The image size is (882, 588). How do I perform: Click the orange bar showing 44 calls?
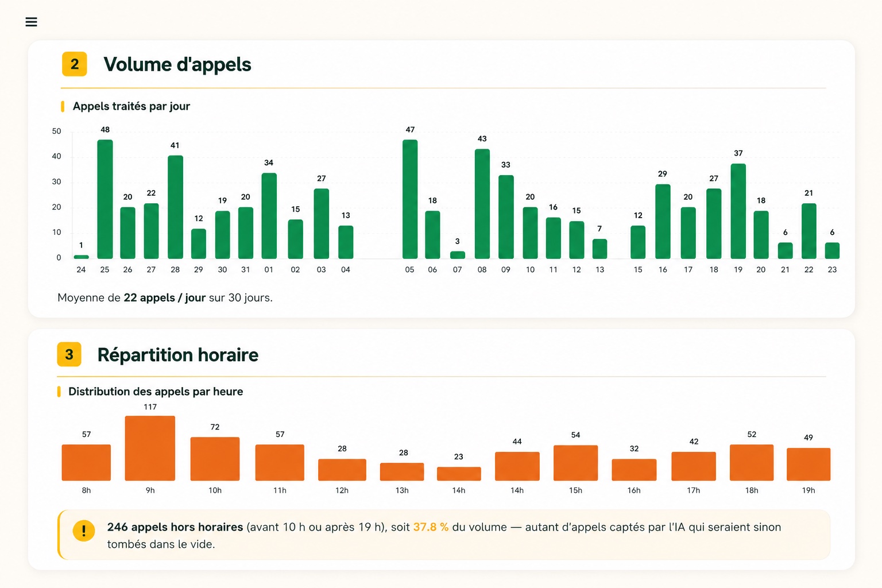[517, 466]
